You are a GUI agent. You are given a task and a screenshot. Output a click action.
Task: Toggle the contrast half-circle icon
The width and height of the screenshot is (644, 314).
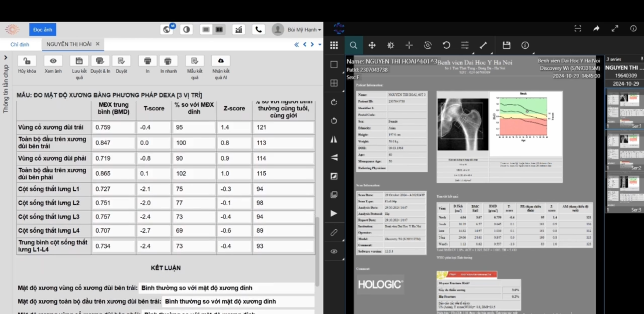pos(186,30)
